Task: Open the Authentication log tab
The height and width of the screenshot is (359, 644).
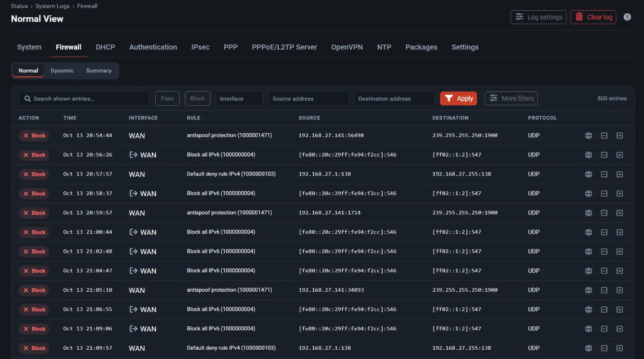Action: tap(153, 47)
